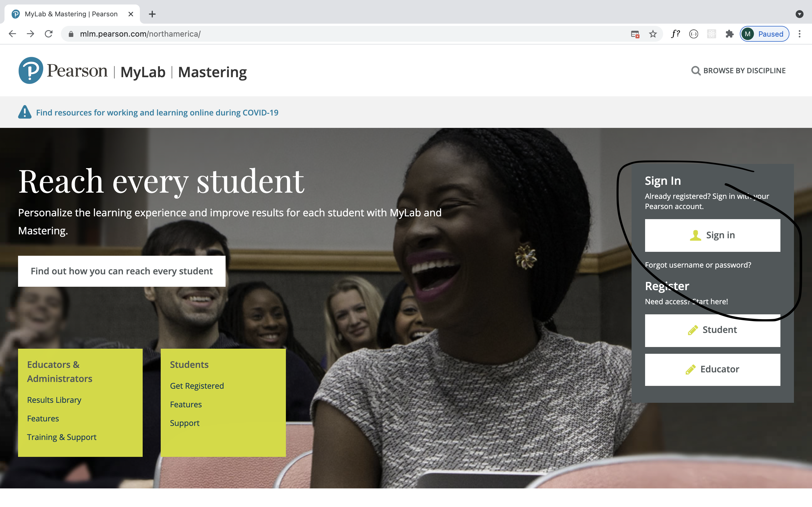Register as a Student
Image resolution: width=812 pixels, height=507 pixels.
712,330
